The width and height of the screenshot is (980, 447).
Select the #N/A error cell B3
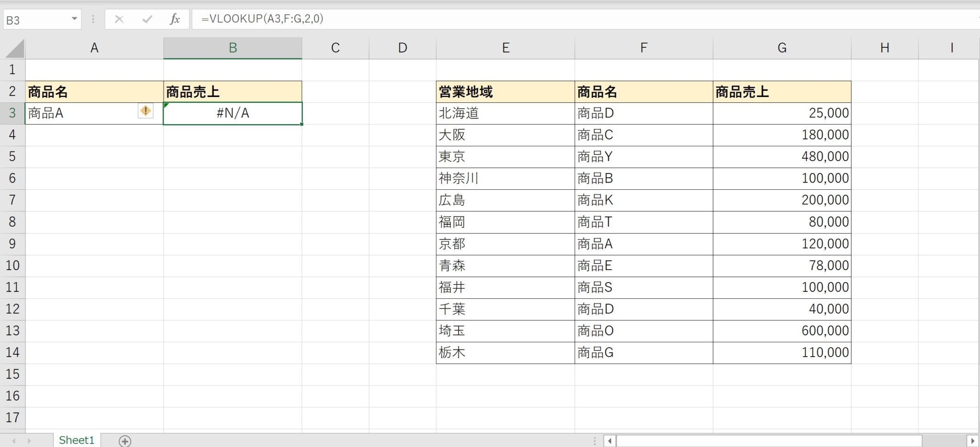pyautogui.click(x=233, y=113)
